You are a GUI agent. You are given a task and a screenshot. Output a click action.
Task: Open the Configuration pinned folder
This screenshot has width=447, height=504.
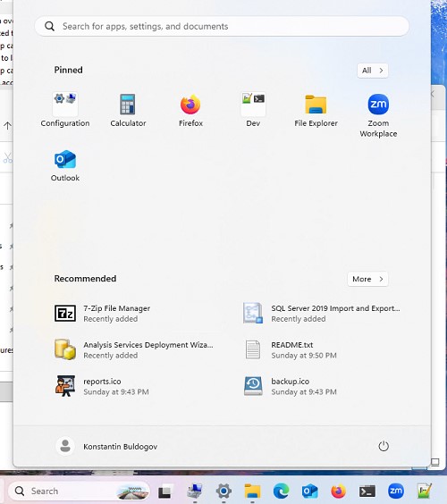click(x=65, y=110)
